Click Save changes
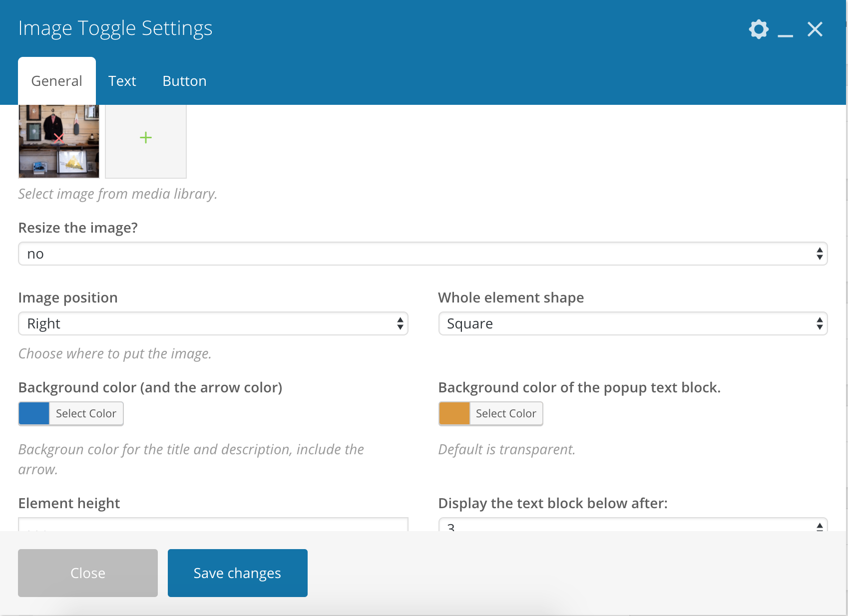The image size is (848, 616). (x=238, y=573)
